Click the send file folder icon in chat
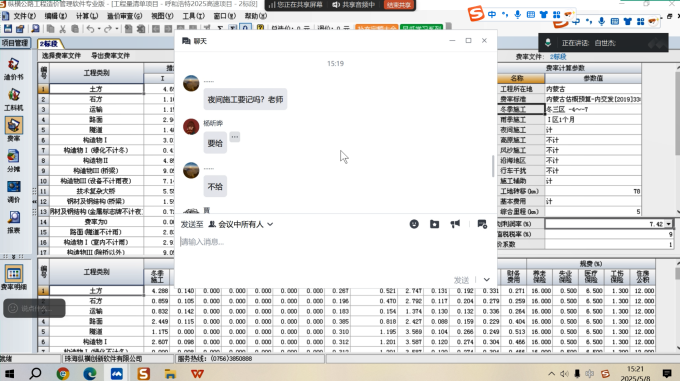The height and width of the screenshot is (381, 680). point(435,224)
